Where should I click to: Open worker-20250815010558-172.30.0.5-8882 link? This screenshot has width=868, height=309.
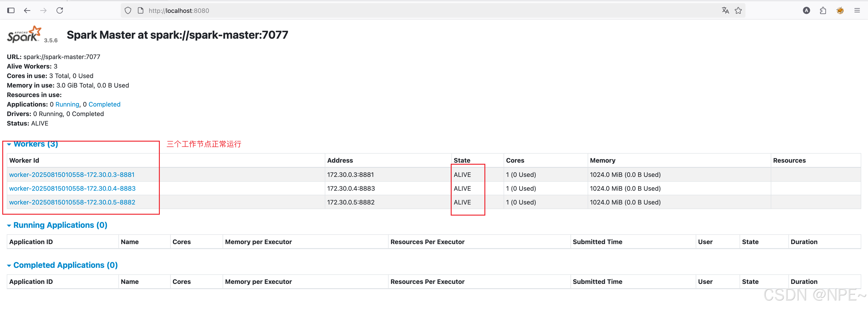point(72,202)
